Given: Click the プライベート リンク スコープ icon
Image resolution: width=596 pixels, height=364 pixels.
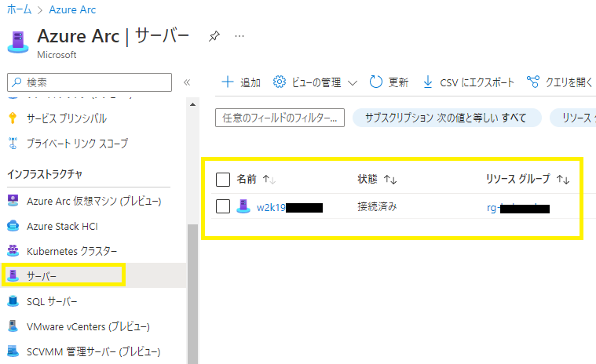Looking at the screenshot, I should (x=13, y=144).
